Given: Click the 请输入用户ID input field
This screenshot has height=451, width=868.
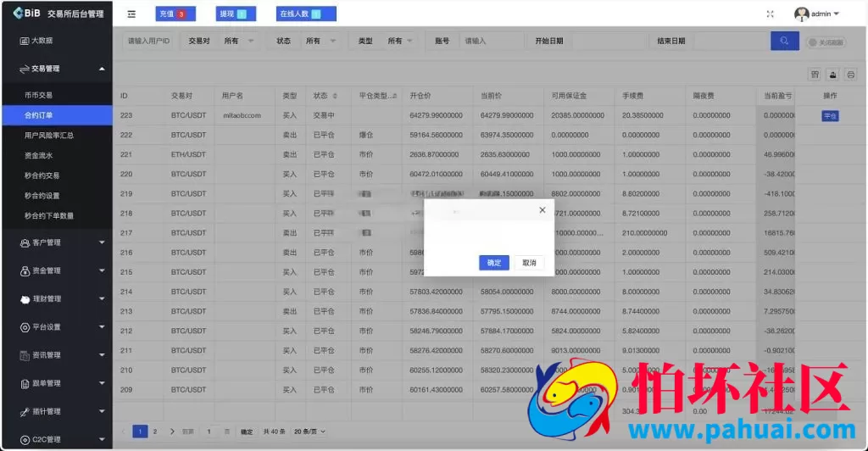Looking at the screenshot, I should (149, 41).
